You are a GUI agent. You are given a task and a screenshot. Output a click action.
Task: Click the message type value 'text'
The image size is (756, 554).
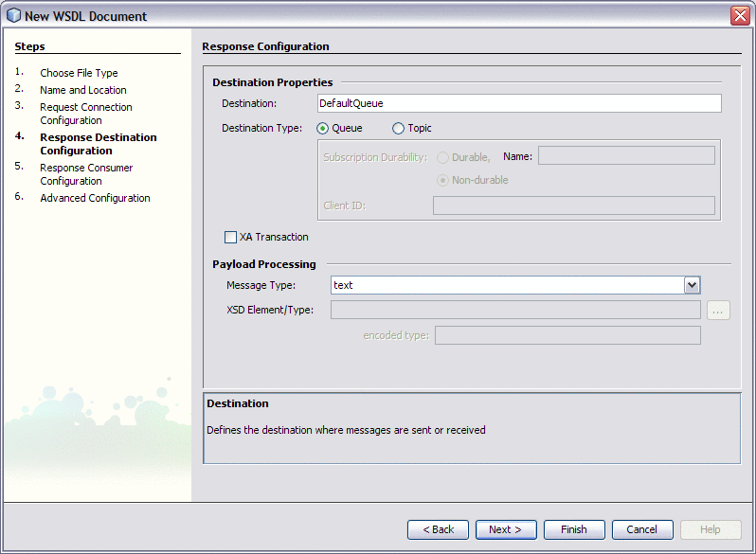(343, 285)
